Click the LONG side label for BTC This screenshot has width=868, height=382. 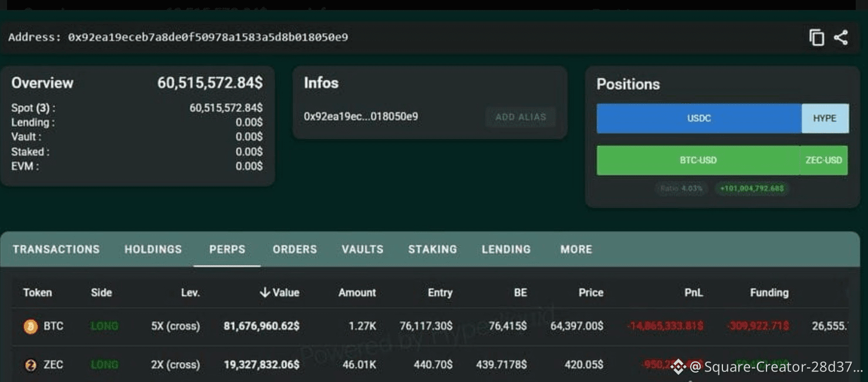(x=104, y=326)
